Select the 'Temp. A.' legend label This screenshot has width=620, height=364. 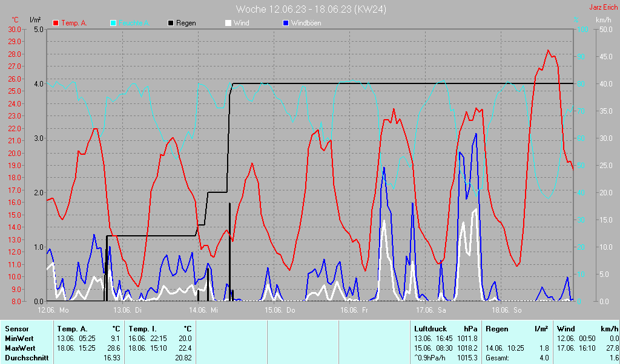[x=74, y=24]
